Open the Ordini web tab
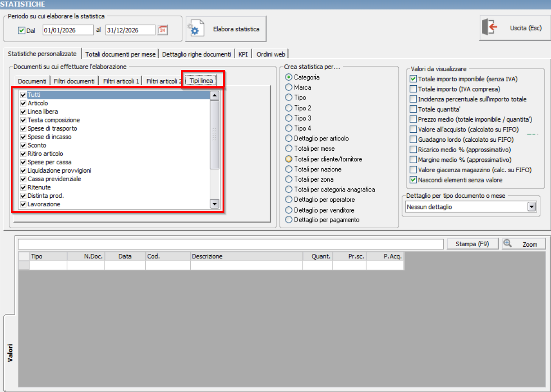 [x=271, y=54]
